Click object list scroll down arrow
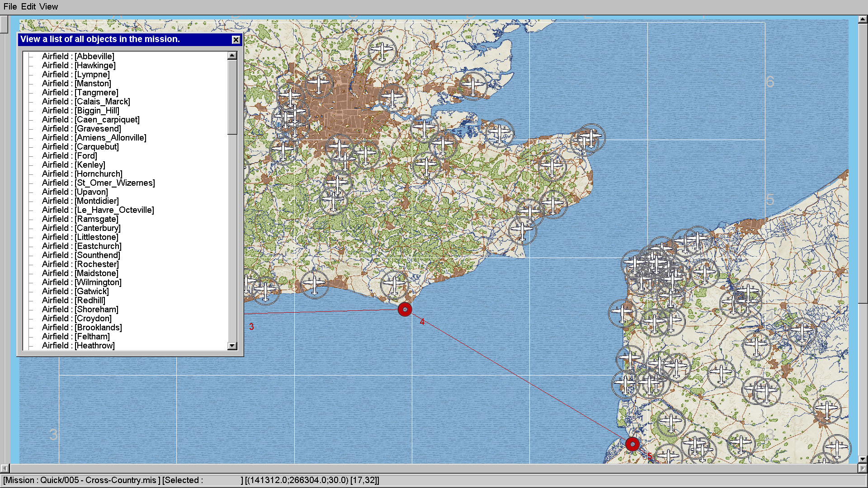Screen dimensions: 868x488 [x=232, y=346]
